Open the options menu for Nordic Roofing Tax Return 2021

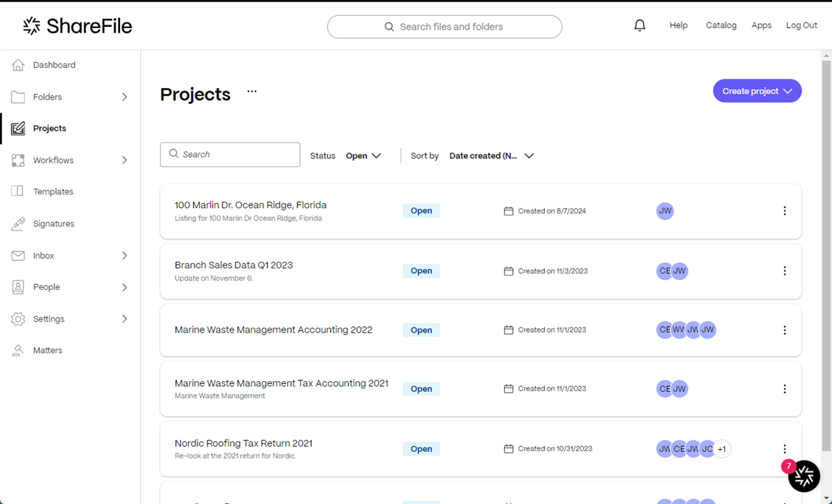[x=785, y=448]
